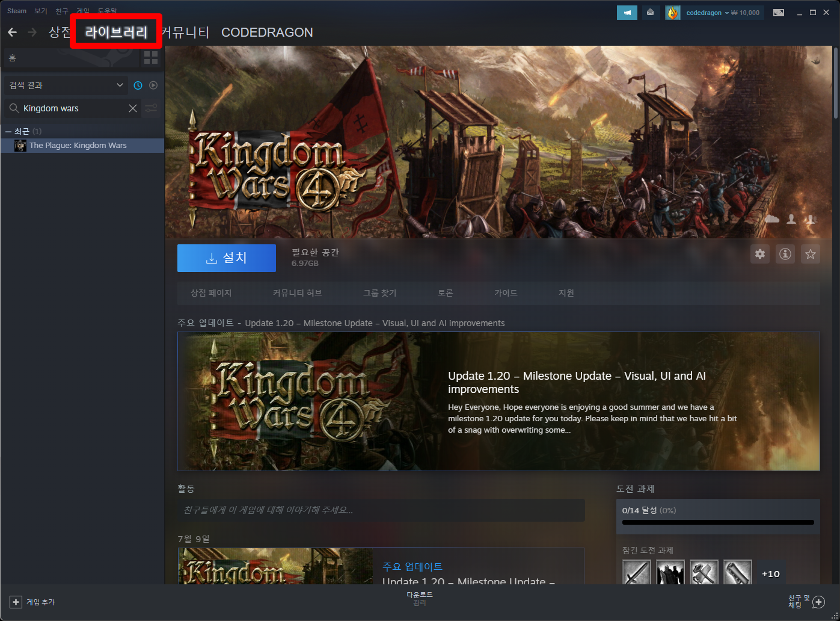Viewport: 840px width, 621px height.
Task: Open the 도움말 menu
Action: 107,11
